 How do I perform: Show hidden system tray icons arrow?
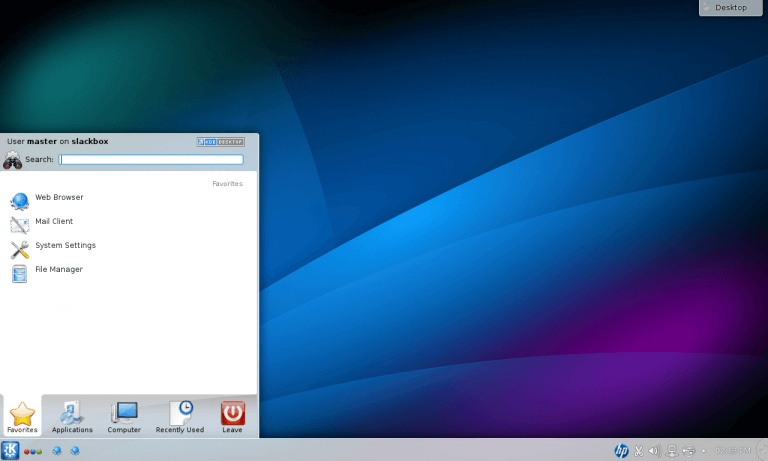click(704, 451)
